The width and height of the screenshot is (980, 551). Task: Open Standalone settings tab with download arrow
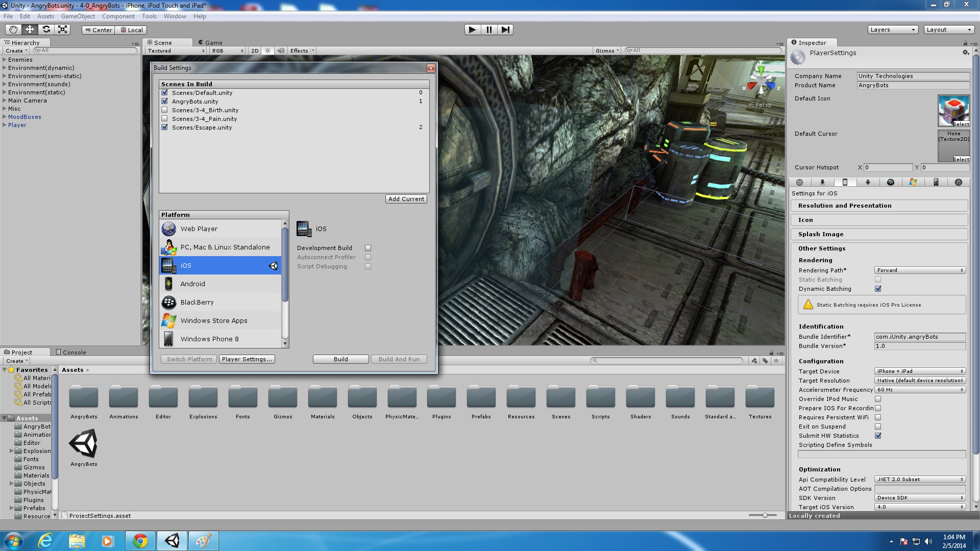(x=822, y=182)
